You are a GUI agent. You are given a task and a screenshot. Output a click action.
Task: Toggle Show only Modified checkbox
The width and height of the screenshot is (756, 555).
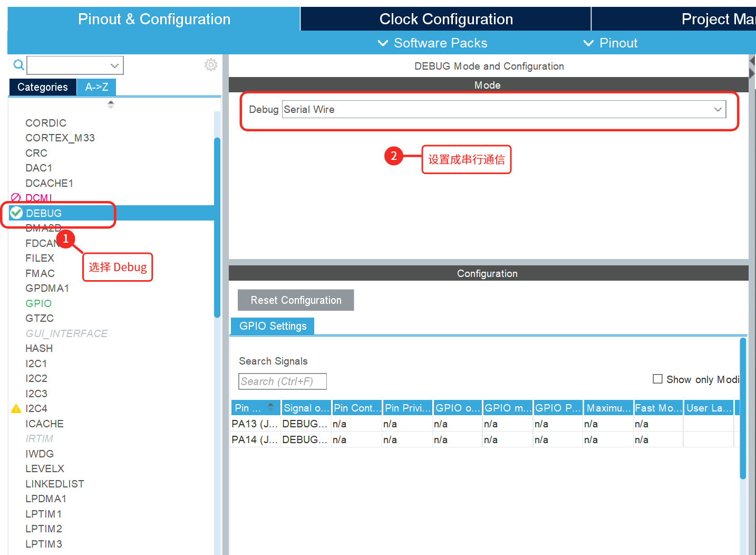657,379
